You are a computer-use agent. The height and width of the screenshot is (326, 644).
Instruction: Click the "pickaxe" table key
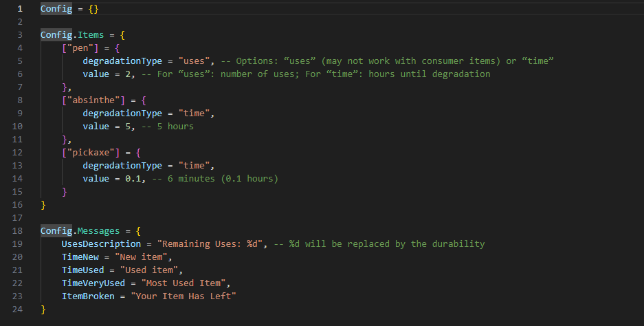91,153
